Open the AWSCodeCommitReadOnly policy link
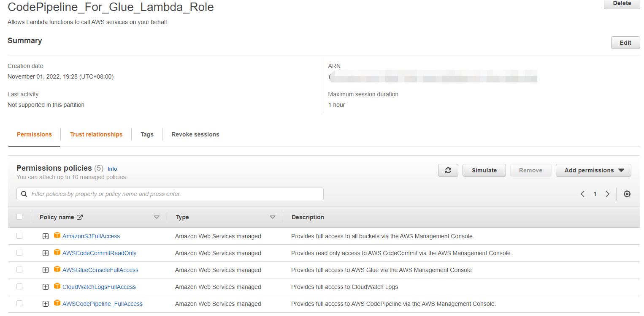This screenshot has height=316, width=644. (99, 253)
